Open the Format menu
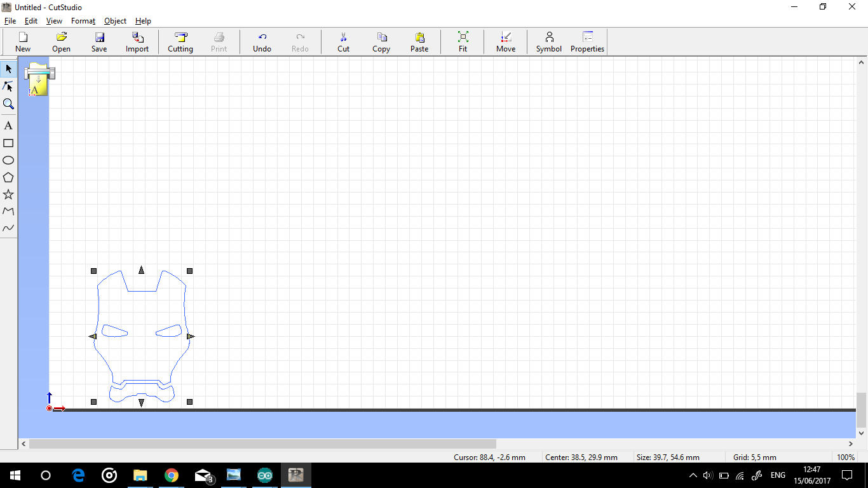Image resolution: width=868 pixels, height=488 pixels. click(83, 21)
